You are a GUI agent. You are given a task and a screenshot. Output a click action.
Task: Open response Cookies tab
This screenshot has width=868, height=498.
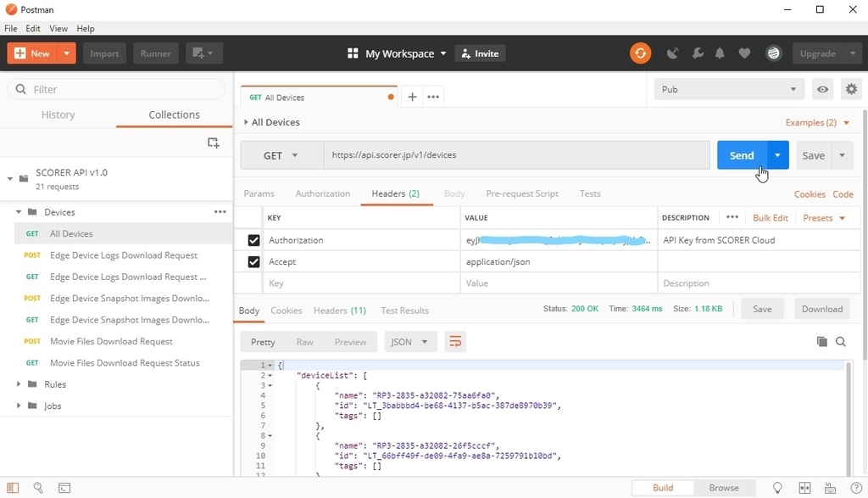click(287, 311)
